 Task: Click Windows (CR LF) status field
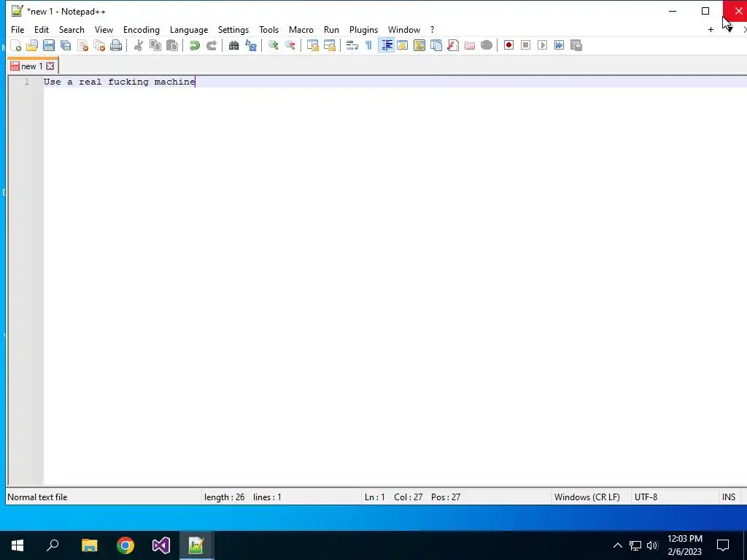(x=587, y=497)
